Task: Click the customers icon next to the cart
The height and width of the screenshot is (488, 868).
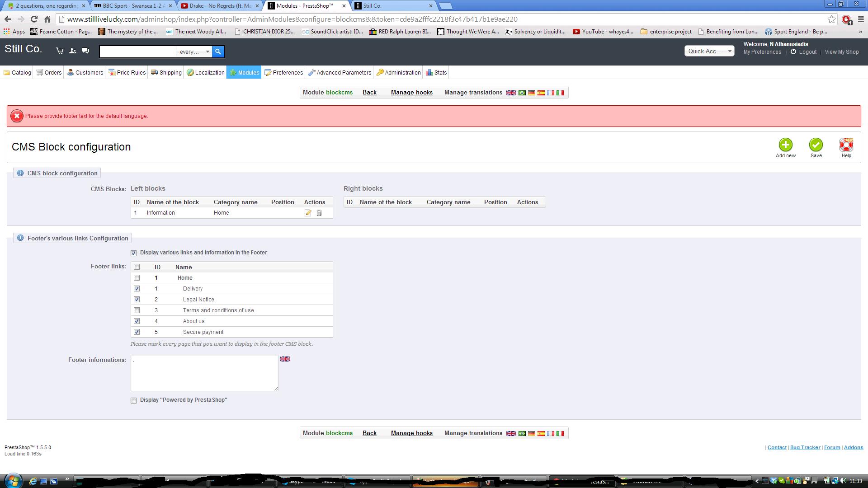Action: [x=72, y=51]
